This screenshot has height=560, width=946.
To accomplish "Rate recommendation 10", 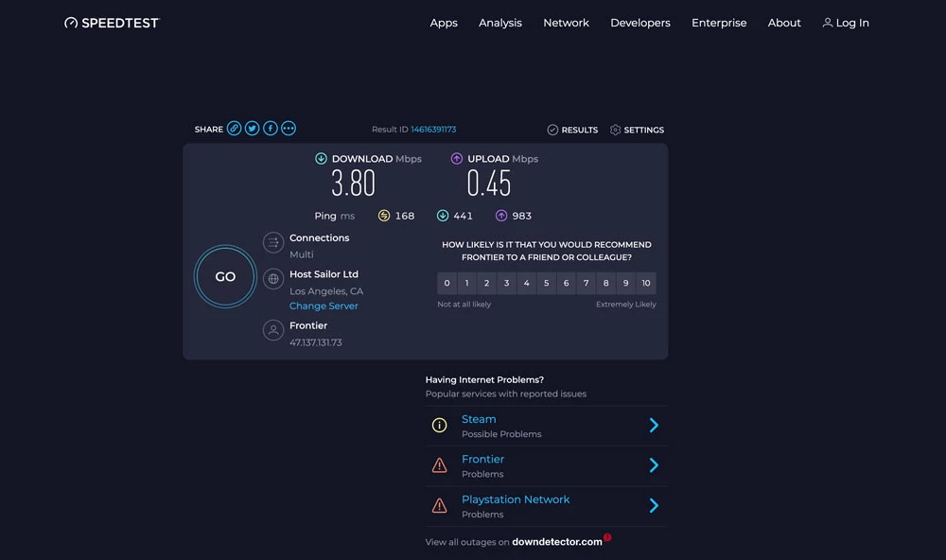I will point(646,283).
